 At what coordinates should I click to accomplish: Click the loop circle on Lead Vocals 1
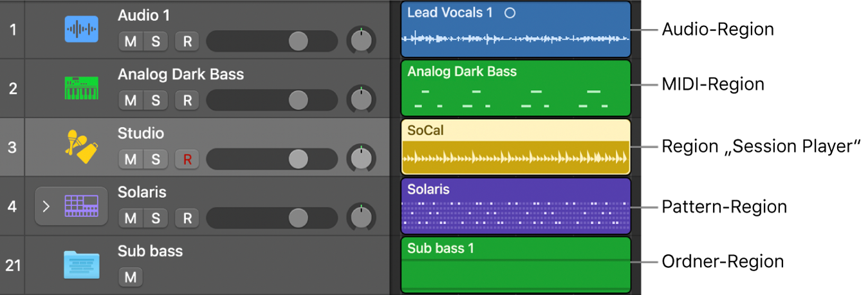tap(510, 13)
